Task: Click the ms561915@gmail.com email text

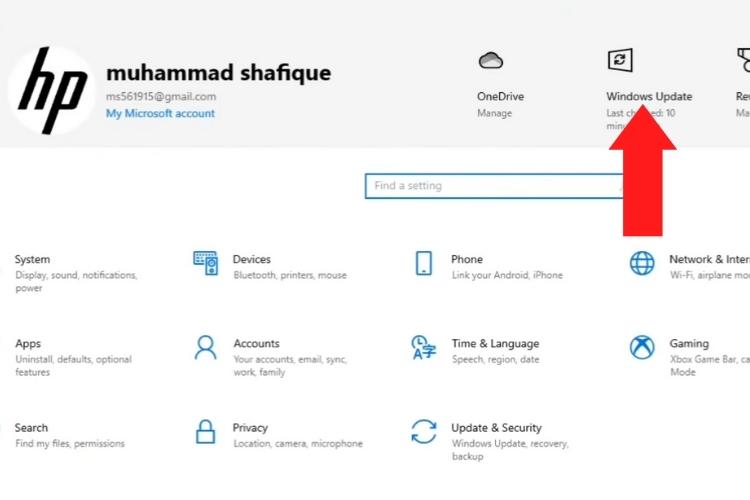Action: point(161,96)
